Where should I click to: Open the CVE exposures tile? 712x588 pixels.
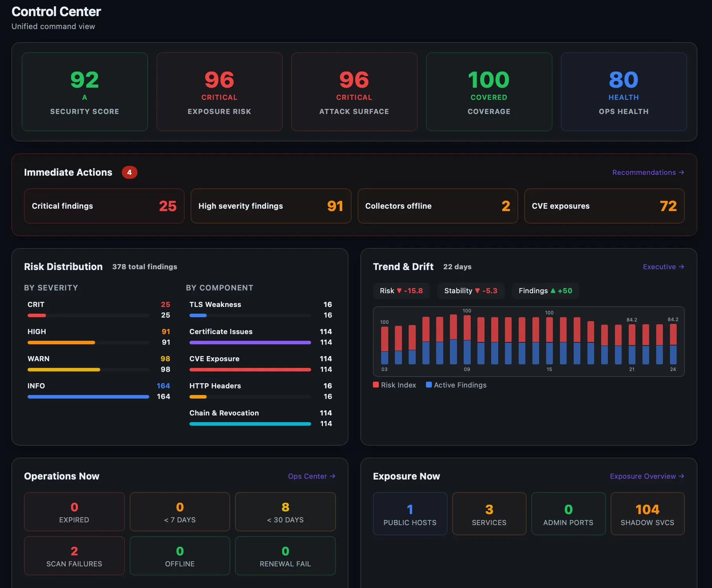(604, 206)
